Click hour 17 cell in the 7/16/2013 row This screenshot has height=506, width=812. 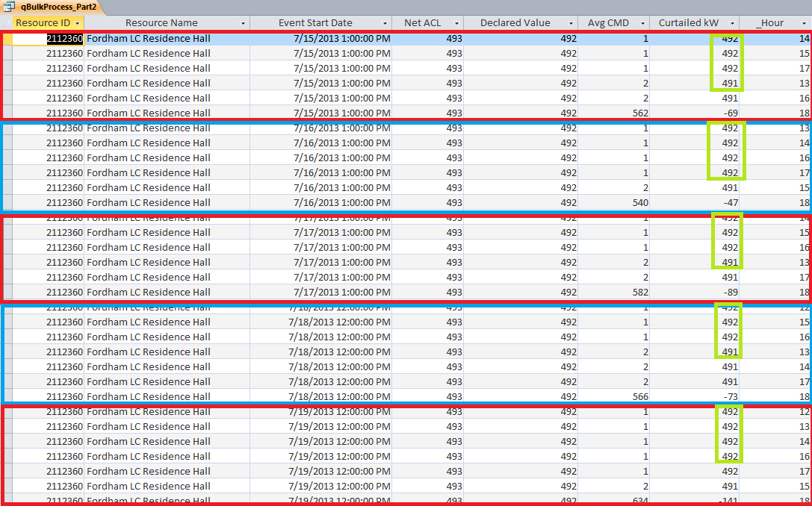point(775,172)
